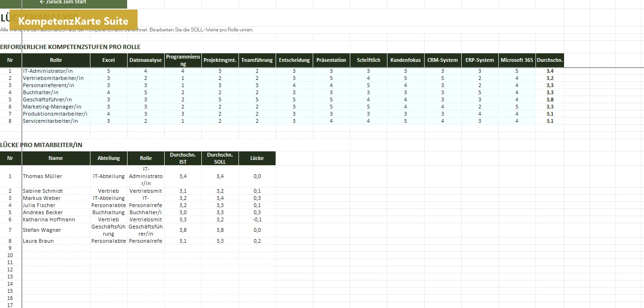Click the "Lücke" column header

point(257,158)
